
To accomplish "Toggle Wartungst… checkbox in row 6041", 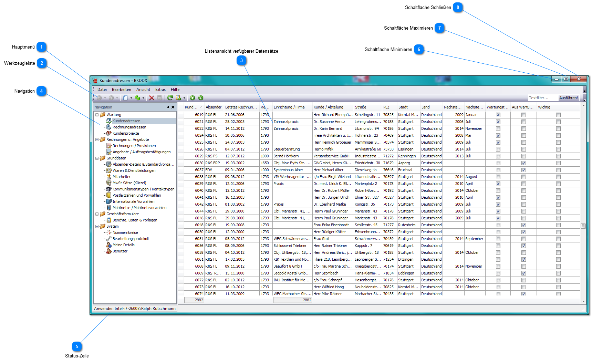I will (x=498, y=198).
